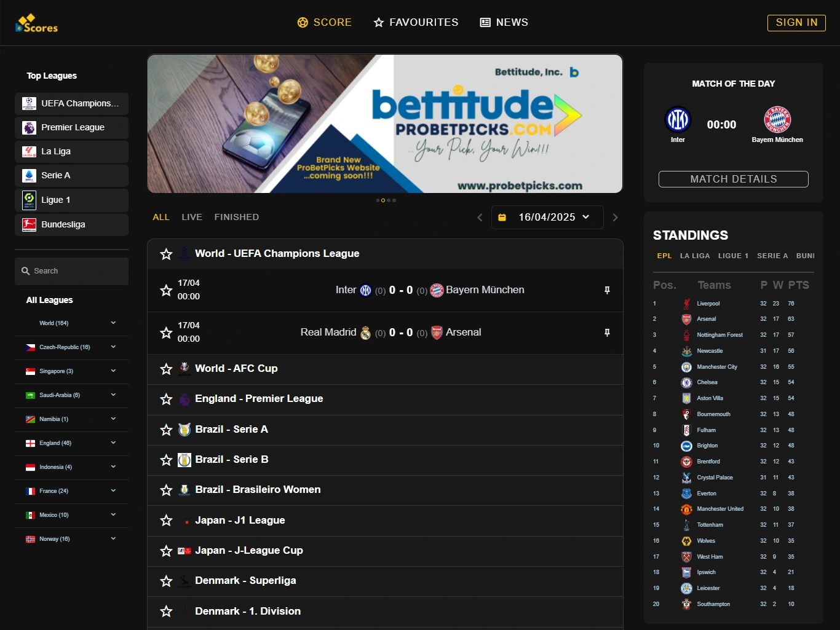
Task: Click Inter crest in Match of the Day
Action: [678, 120]
